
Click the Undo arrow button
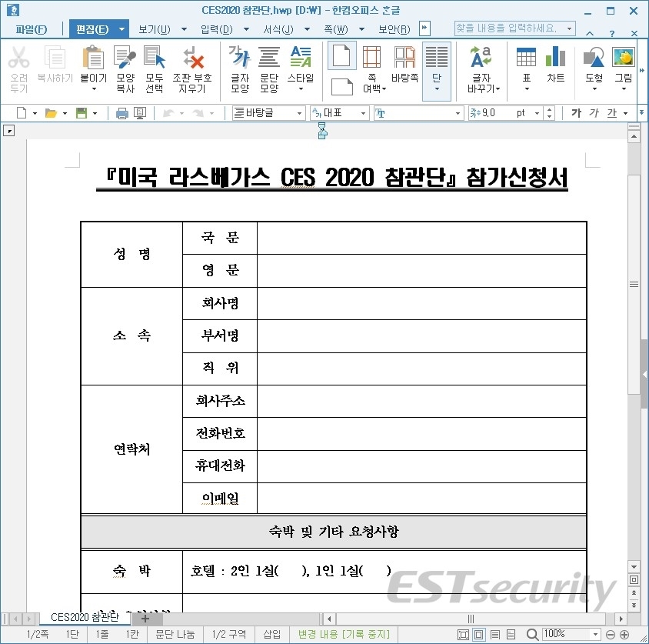168,113
